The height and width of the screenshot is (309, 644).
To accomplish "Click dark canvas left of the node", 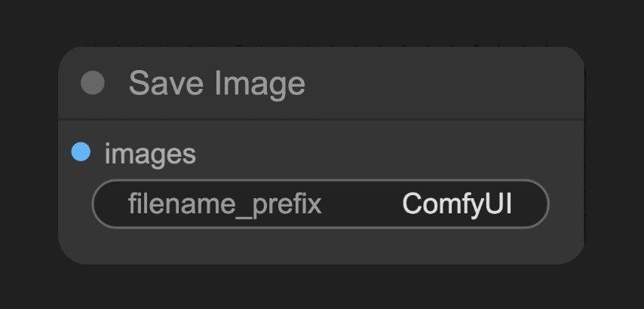I will click(29, 155).
